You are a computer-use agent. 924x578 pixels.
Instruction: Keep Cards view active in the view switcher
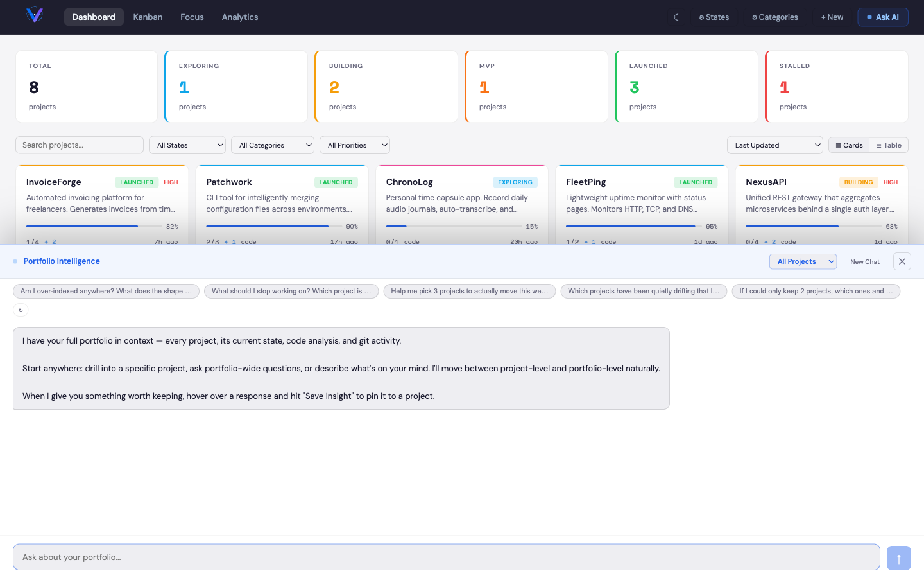point(849,145)
